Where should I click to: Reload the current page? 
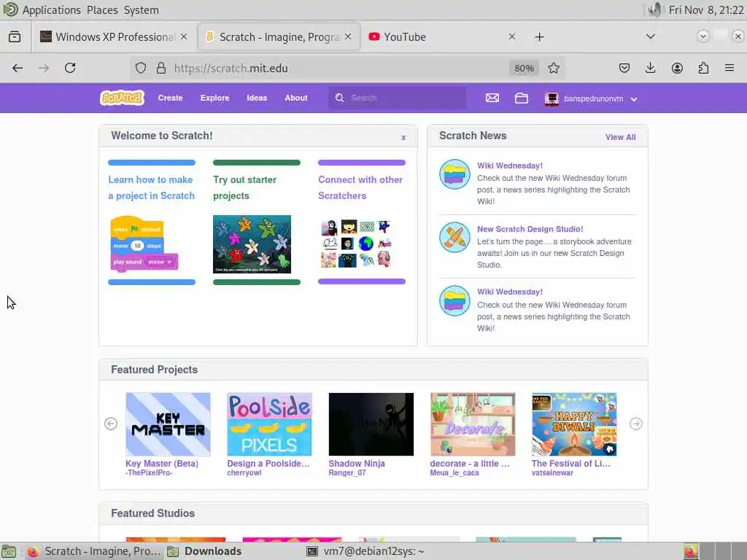point(70,68)
